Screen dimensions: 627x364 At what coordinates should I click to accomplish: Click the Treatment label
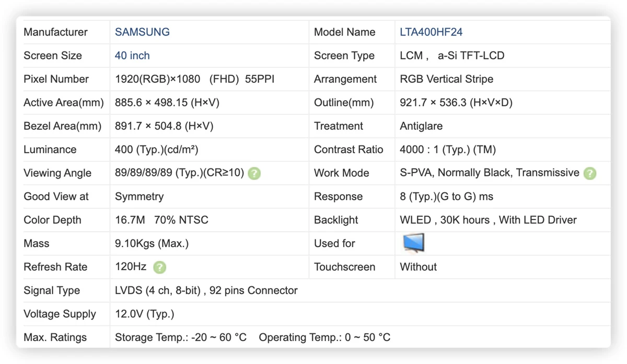point(339,126)
